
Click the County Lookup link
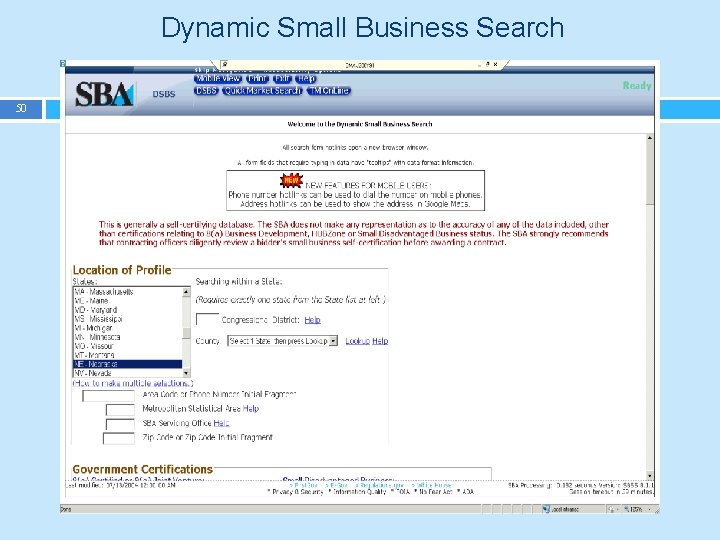pyautogui.click(x=357, y=341)
